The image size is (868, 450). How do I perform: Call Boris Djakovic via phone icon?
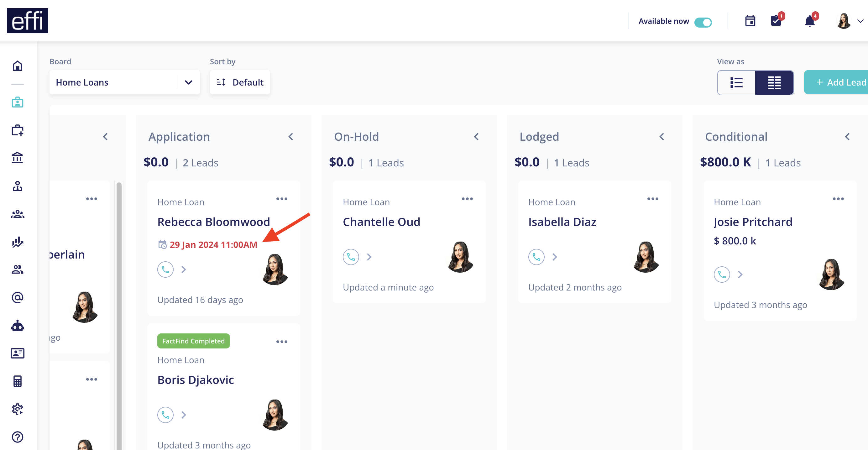click(x=165, y=415)
